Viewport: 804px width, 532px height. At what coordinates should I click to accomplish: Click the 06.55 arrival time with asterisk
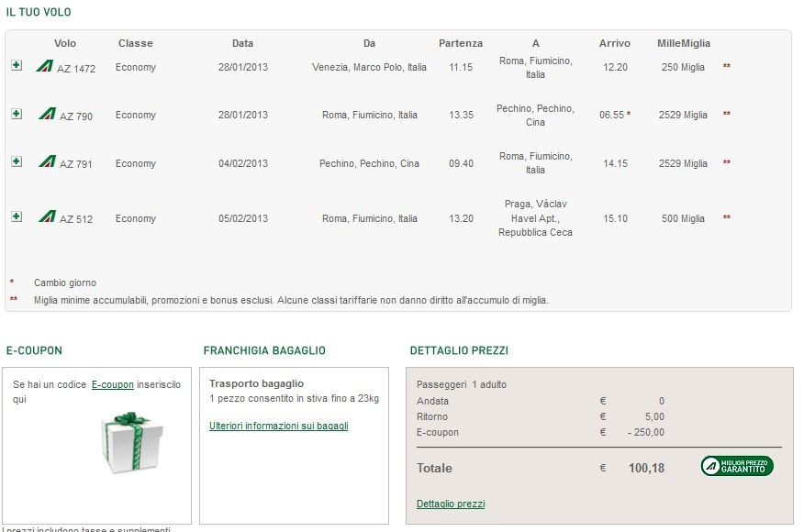point(615,115)
